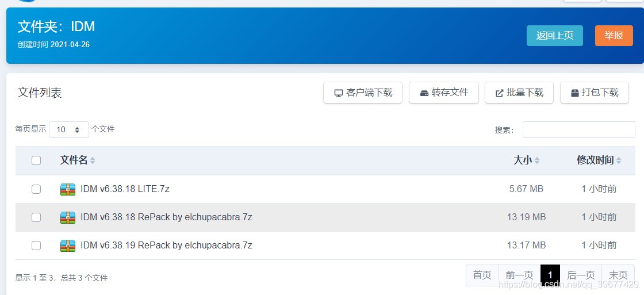Go to 前一页 in pagination
Viewport: 644px width, 295px height.
(520, 275)
